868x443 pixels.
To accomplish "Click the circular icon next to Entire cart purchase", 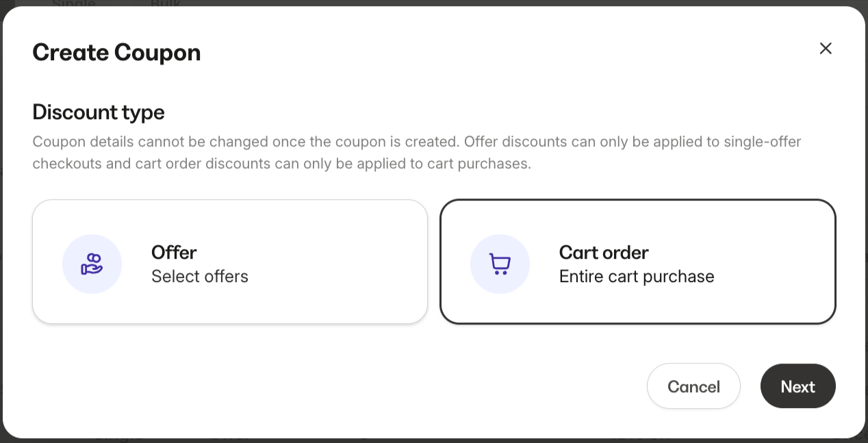I will click(500, 264).
